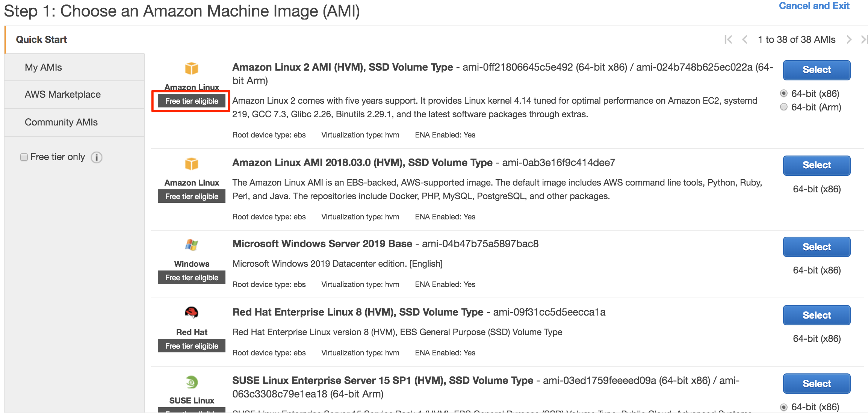
Task: Click 'Root device type: ebs' in Windows row
Action: click(x=269, y=284)
